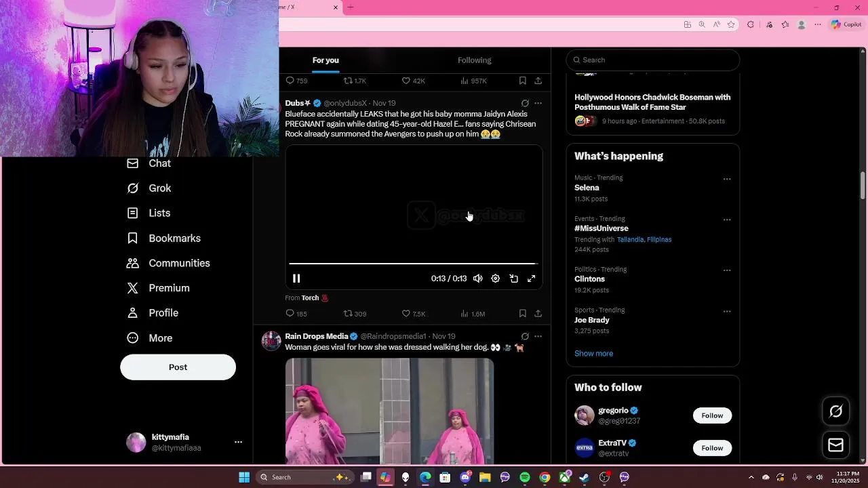This screenshot has height=488, width=868.
Task: Open Grok actions on Dubs post
Action: click(525, 103)
